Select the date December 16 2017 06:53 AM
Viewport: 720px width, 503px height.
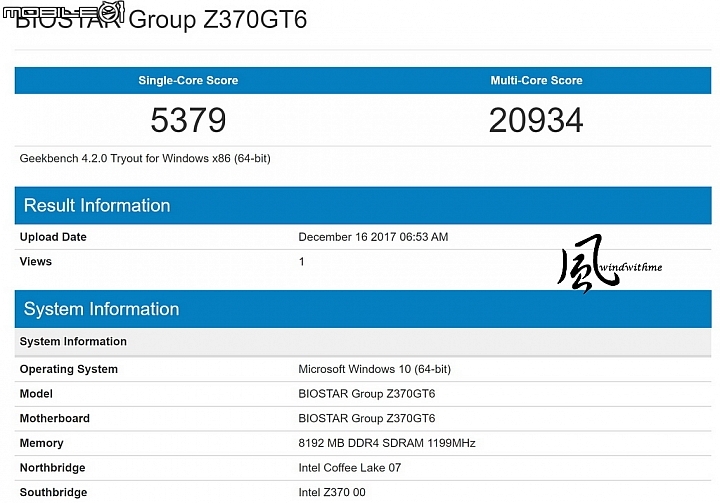point(373,237)
